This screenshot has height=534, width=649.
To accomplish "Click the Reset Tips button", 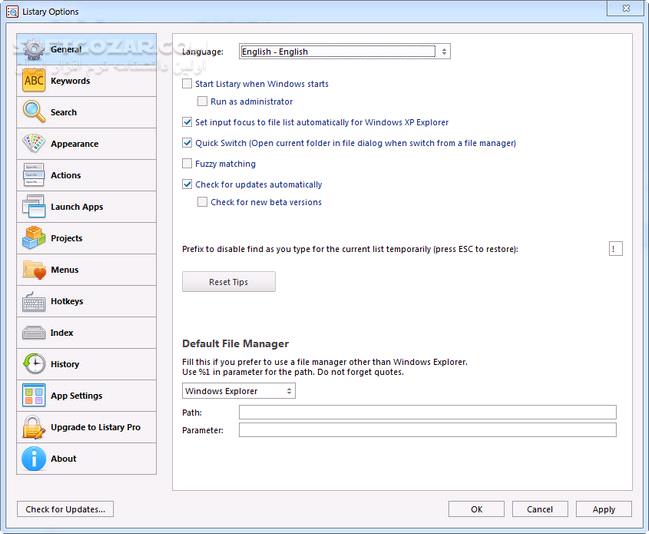I will tap(229, 282).
